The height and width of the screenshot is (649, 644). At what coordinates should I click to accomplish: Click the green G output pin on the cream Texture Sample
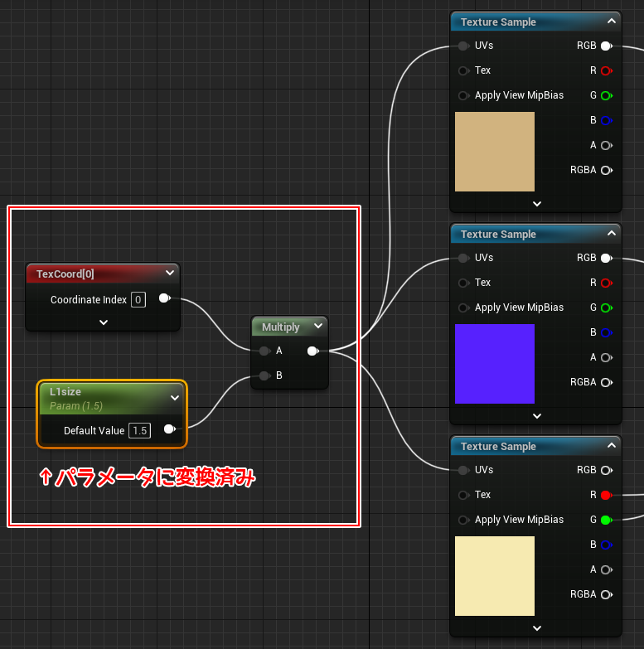(605, 520)
